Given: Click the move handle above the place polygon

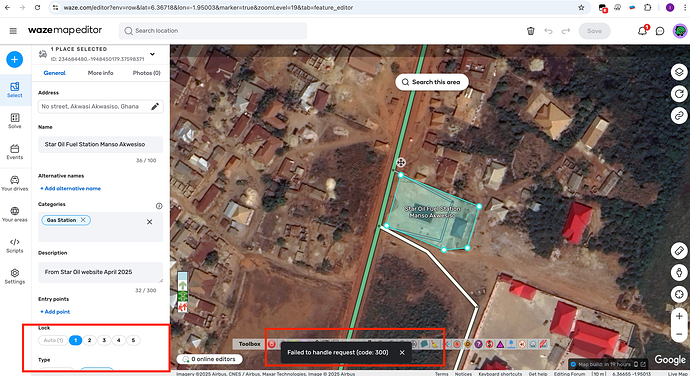Looking at the screenshot, I should [400, 162].
